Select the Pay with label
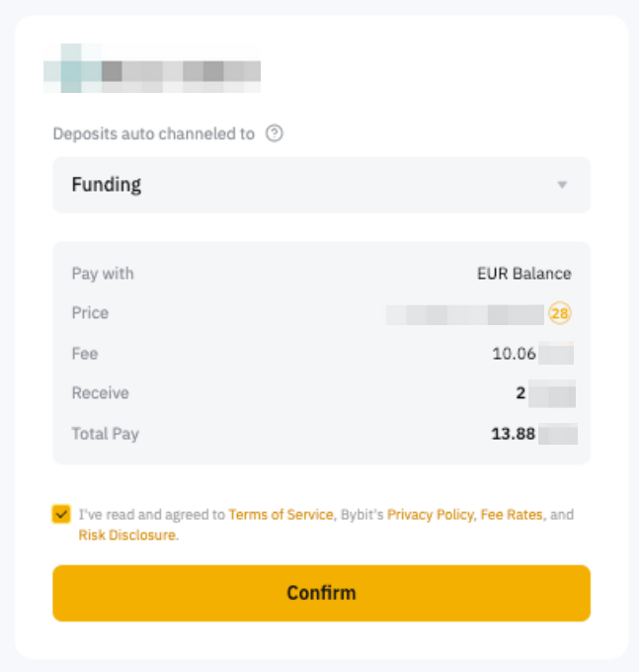Screen dimensions: 642x672 point(103,274)
